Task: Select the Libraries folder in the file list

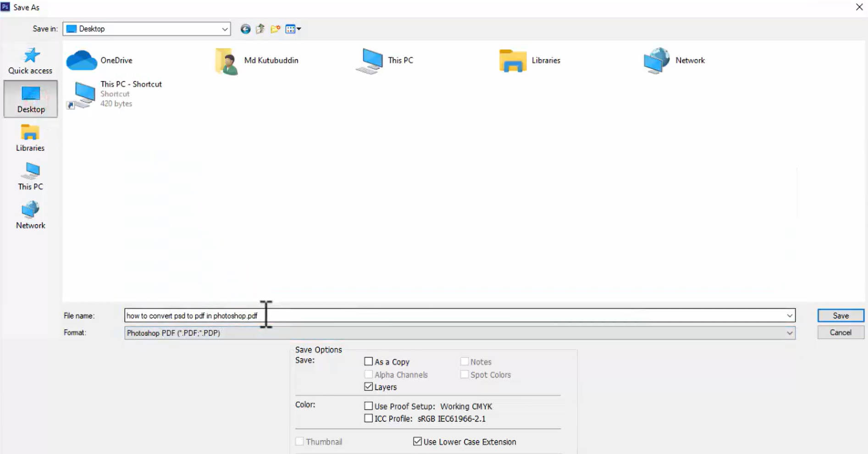Action: 530,61
